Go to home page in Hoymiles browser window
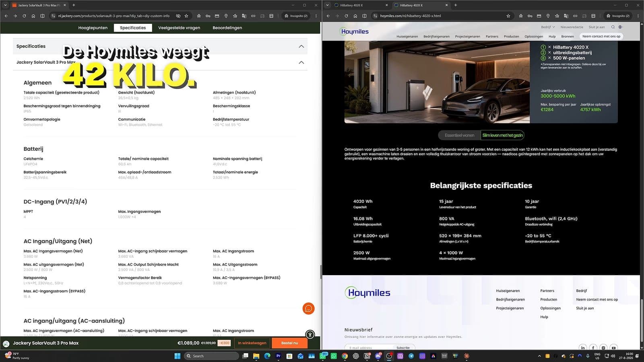Image resolution: width=644 pixels, height=362 pixels. point(355,16)
